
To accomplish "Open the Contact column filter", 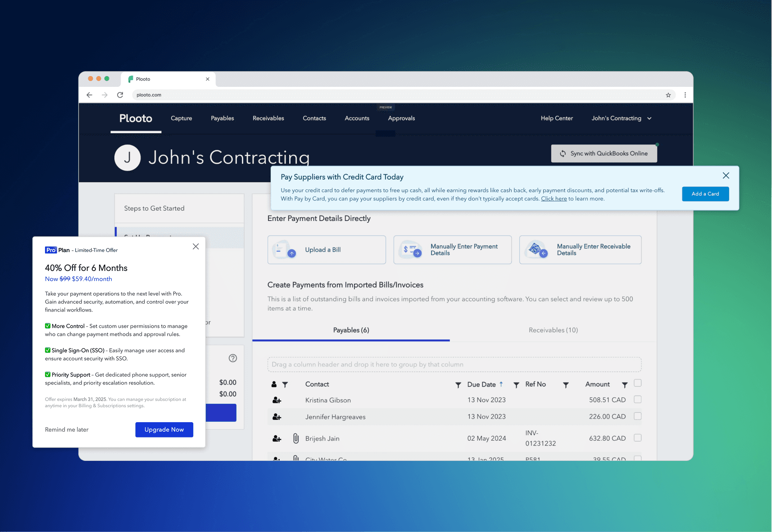I will [458, 385].
